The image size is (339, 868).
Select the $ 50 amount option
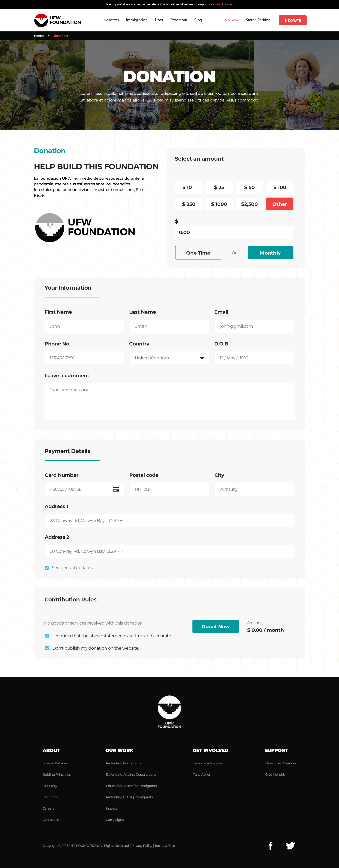pyautogui.click(x=249, y=187)
